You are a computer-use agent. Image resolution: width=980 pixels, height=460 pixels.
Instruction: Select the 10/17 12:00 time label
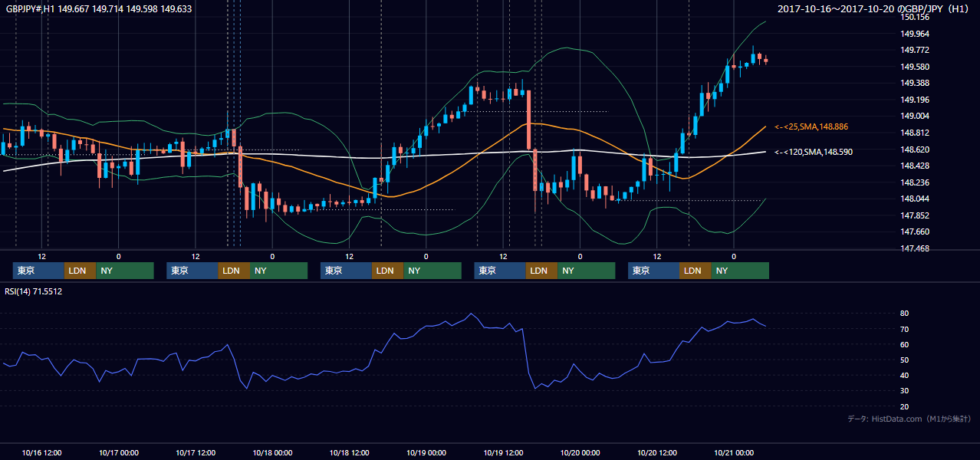pyautogui.click(x=196, y=452)
